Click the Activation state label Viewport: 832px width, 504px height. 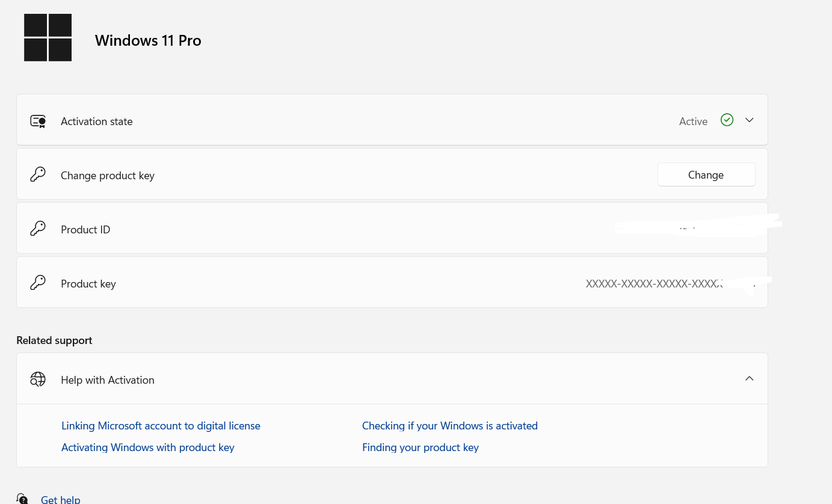[97, 121]
